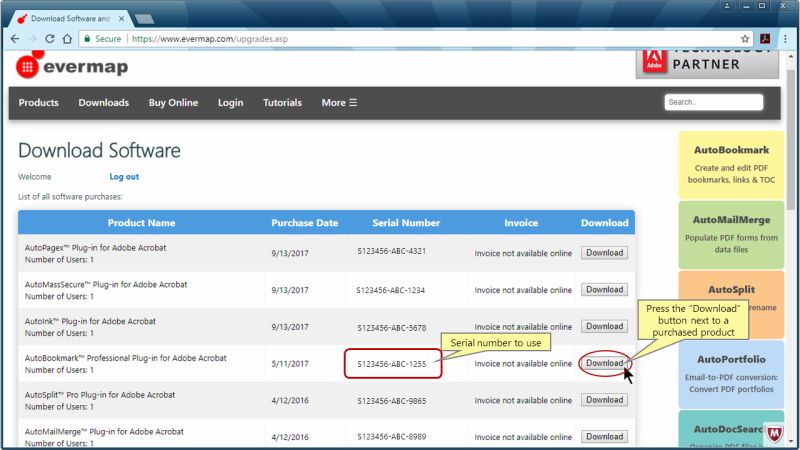The width and height of the screenshot is (800, 450).
Task: Click serial number S123456-ABC-5678
Action: (392, 328)
